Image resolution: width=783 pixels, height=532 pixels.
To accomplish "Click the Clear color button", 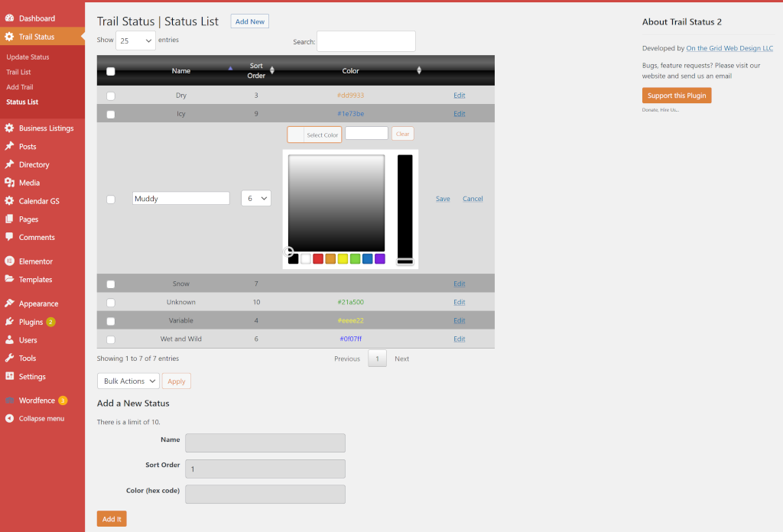I will point(402,134).
